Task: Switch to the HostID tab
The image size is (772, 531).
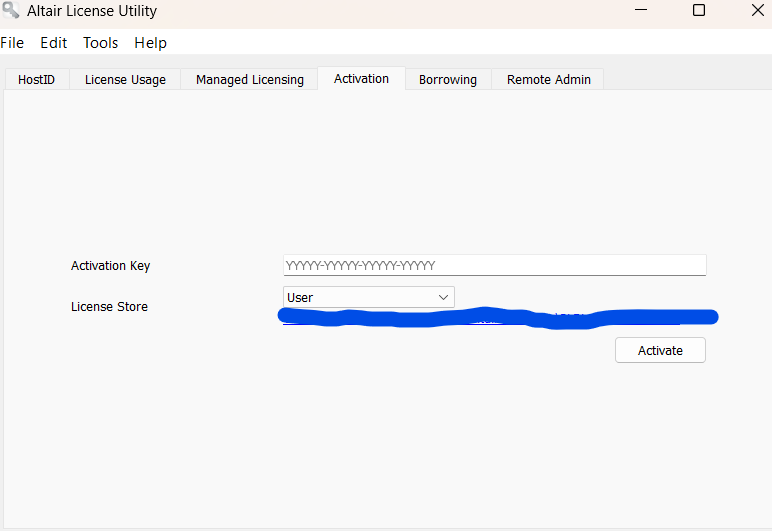Action: click(x=36, y=79)
